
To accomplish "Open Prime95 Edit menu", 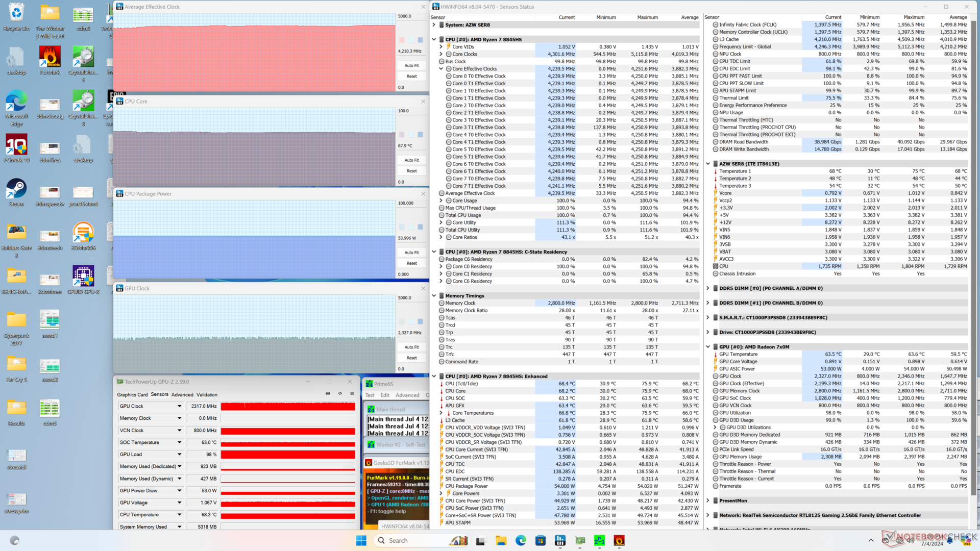I will [x=384, y=395].
